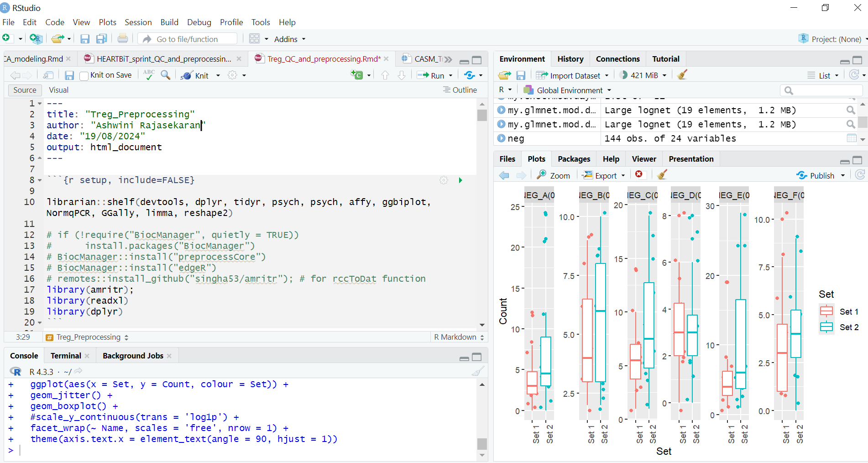Click R Markdown file type selector
This screenshot has width=868, height=463.
[x=459, y=337]
